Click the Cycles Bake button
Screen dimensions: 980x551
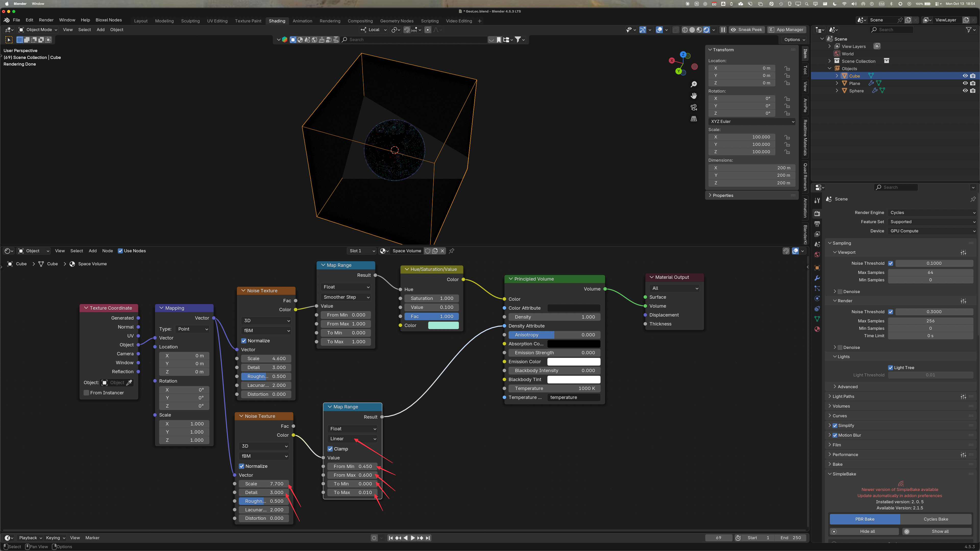pos(936,519)
